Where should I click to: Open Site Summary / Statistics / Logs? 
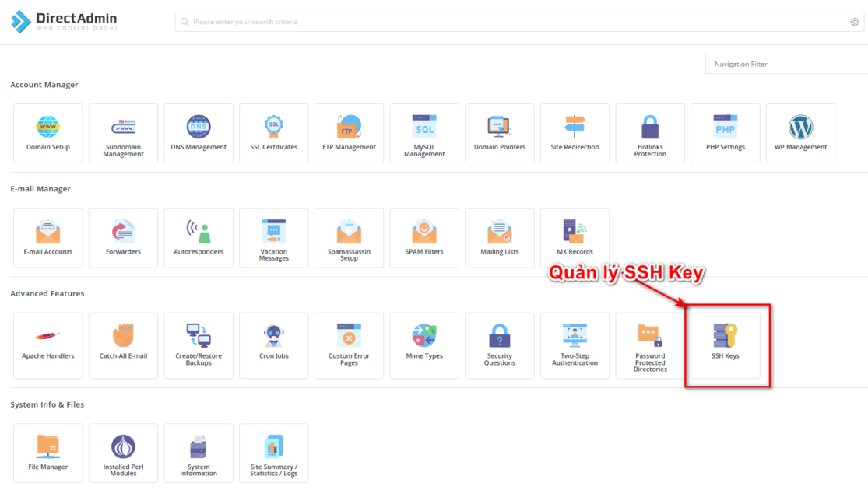274,453
